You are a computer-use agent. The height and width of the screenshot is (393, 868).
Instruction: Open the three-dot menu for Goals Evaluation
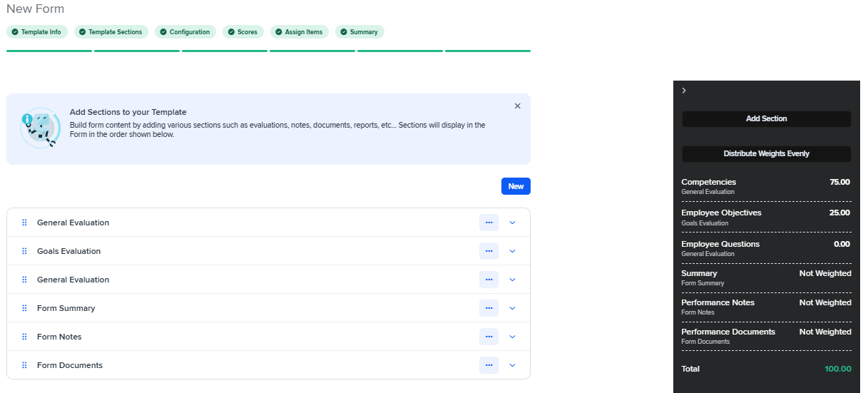point(489,251)
